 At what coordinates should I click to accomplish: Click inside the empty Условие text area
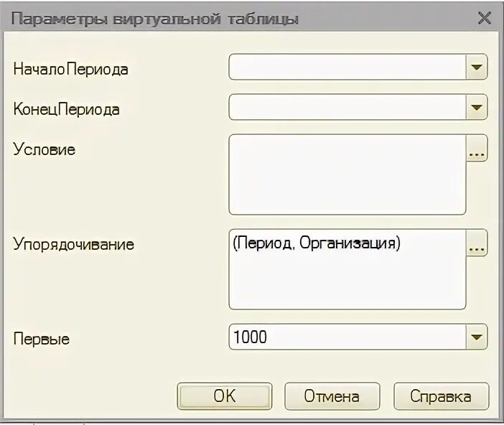pyautogui.click(x=347, y=174)
